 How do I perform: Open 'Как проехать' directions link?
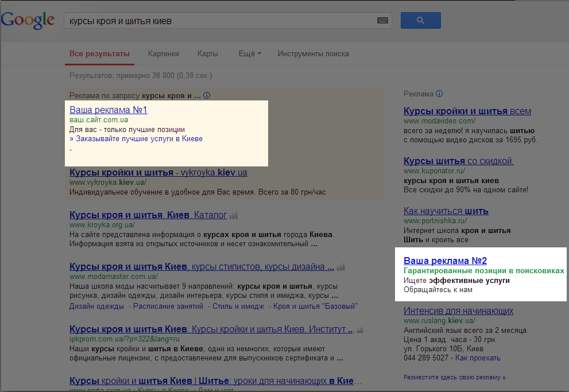(478, 358)
